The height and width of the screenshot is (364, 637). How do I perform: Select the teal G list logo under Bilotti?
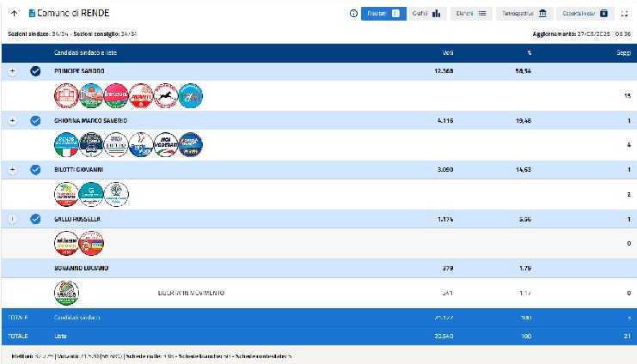(91, 194)
